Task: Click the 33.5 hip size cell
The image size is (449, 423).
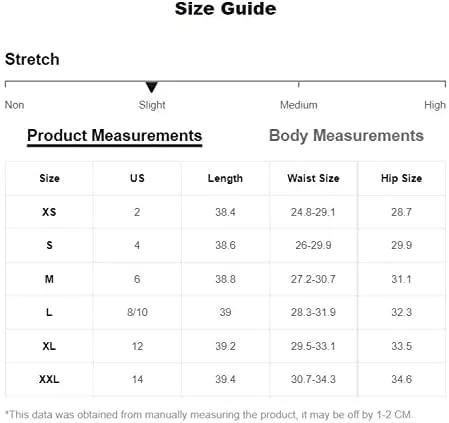Action: point(402,346)
